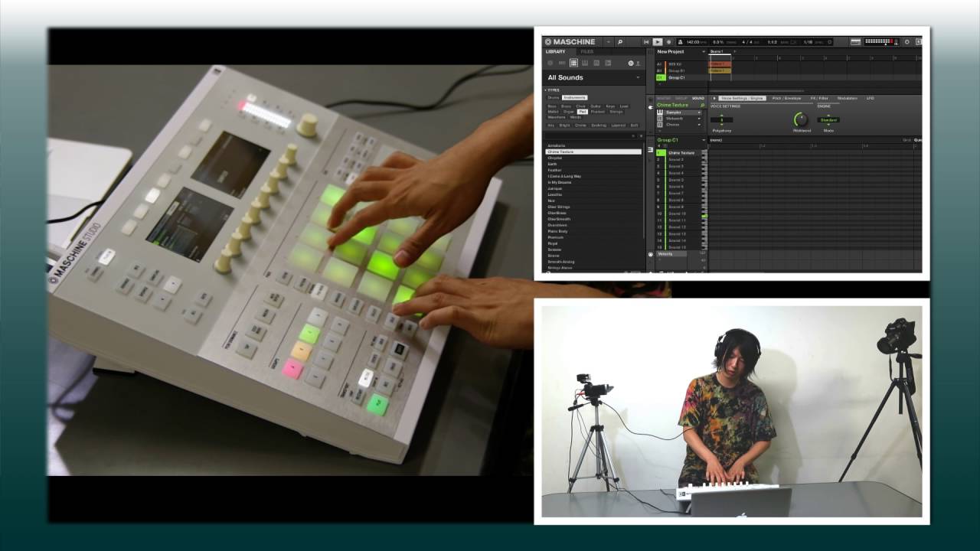
Task: Select the Smooth Analog preset
Action: coord(560,262)
